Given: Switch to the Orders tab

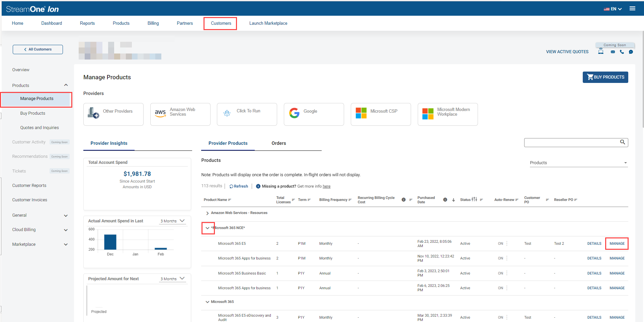Looking at the screenshot, I should tap(279, 143).
